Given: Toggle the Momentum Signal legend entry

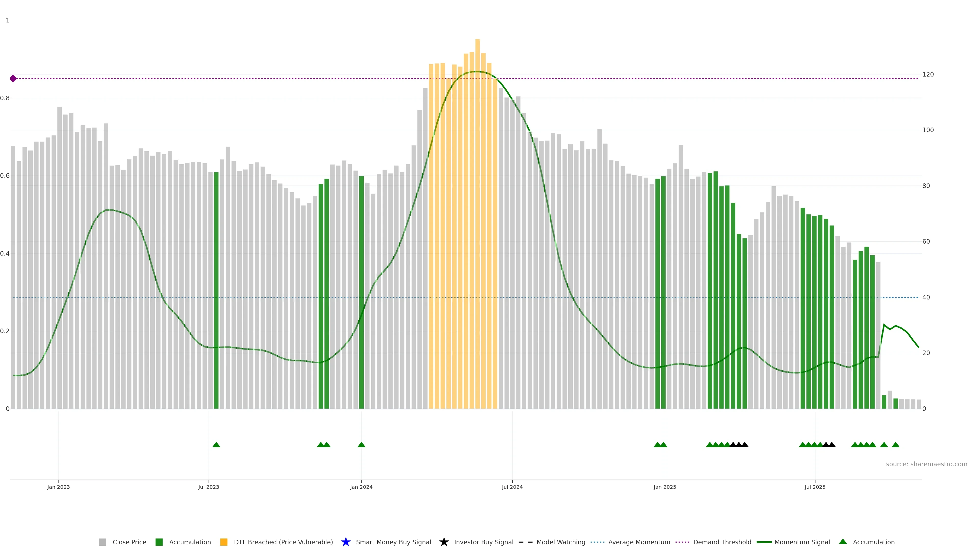Looking at the screenshot, I should click(802, 542).
